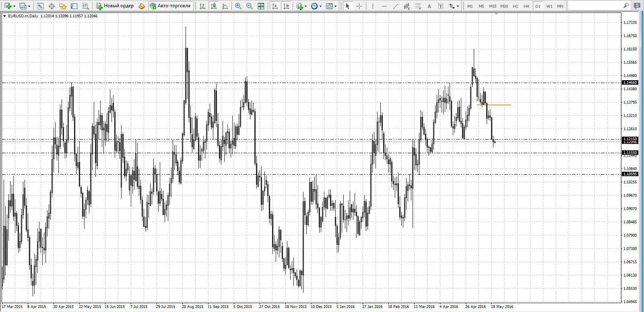The image size is (644, 312).
Task: Tile chart windows
Action: pyautogui.click(x=261, y=6)
